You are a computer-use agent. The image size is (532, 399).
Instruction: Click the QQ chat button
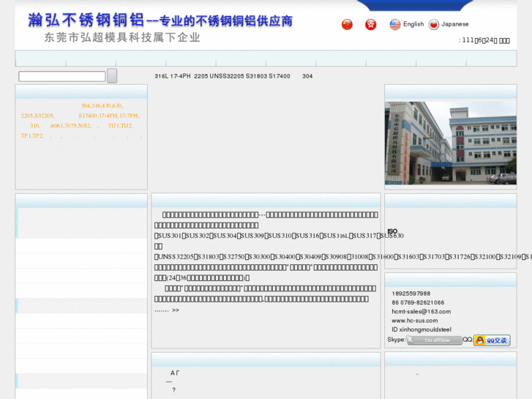point(492,340)
